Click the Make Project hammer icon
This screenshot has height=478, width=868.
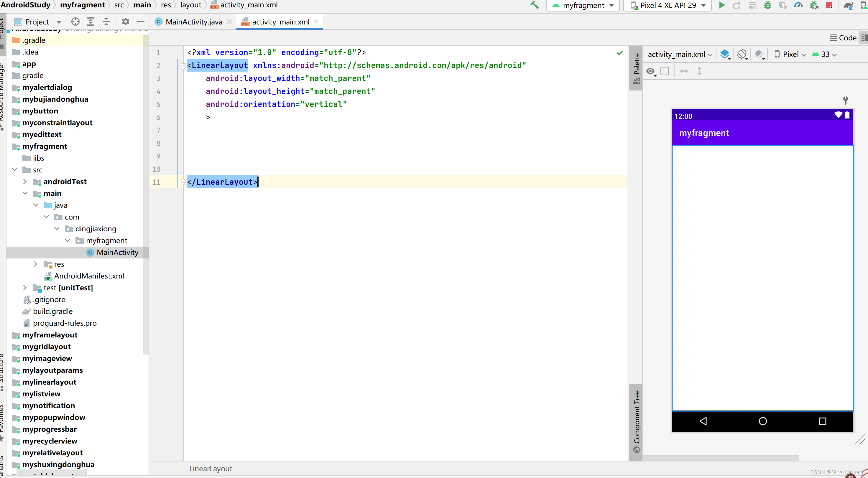[x=535, y=5]
